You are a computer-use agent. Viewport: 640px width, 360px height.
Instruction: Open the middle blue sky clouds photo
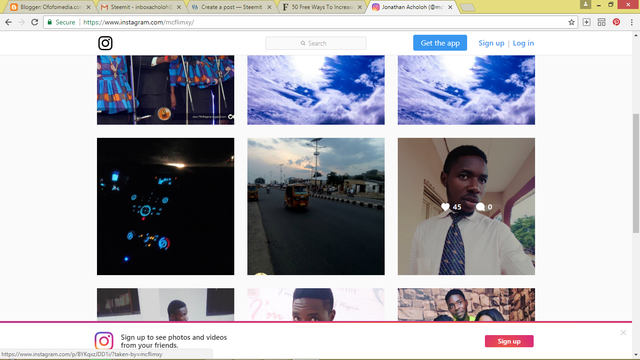click(316, 90)
